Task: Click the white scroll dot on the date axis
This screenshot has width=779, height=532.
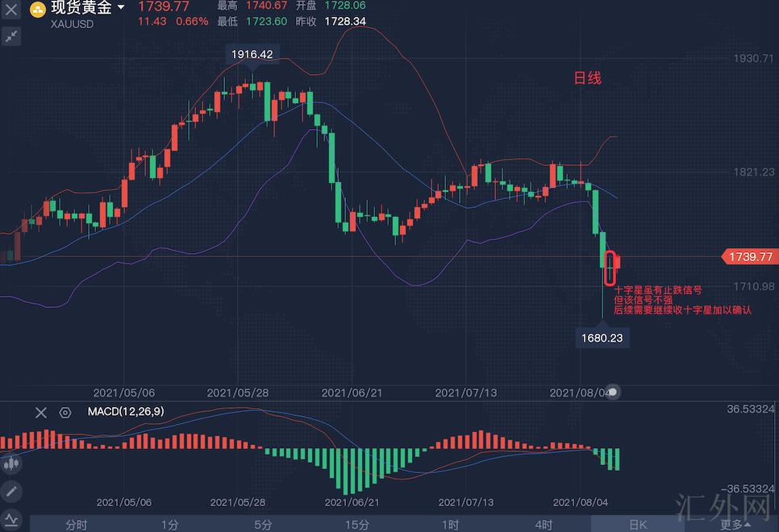Action: coord(613,393)
